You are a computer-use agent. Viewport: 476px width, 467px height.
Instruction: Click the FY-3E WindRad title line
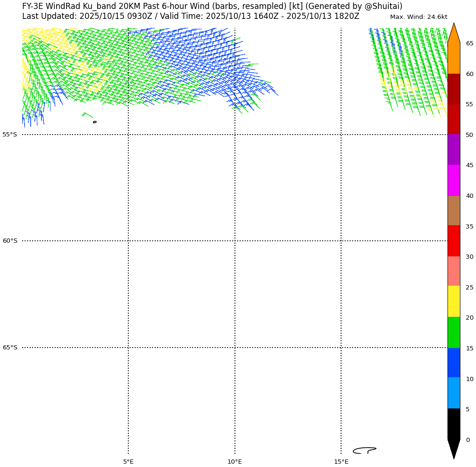[x=212, y=7]
